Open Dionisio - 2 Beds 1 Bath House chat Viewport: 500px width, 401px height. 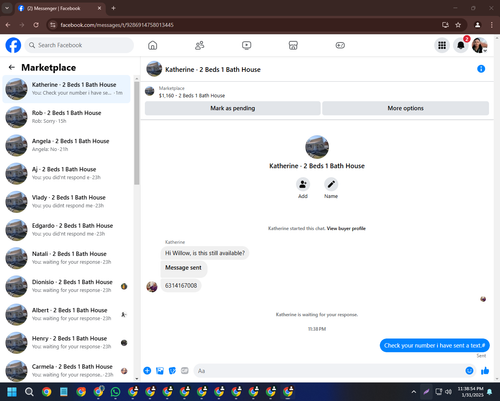(x=66, y=286)
